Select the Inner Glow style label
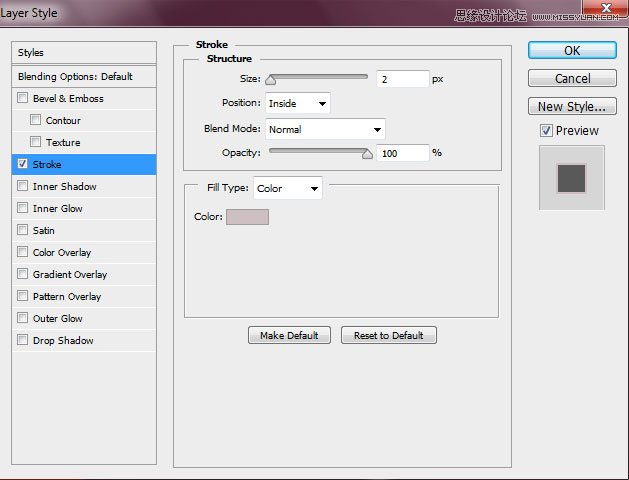 [57, 209]
